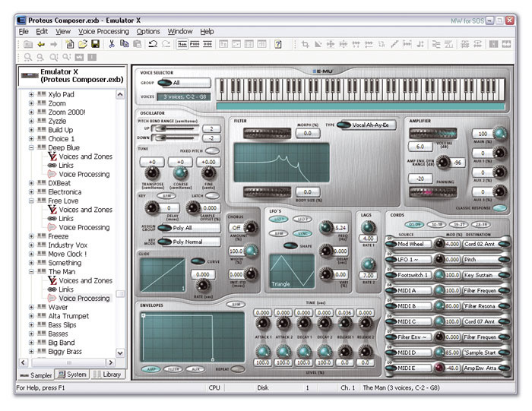Open the Voice Processing menu
The height and width of the screenshot is (411, 532).
(103, 31)
